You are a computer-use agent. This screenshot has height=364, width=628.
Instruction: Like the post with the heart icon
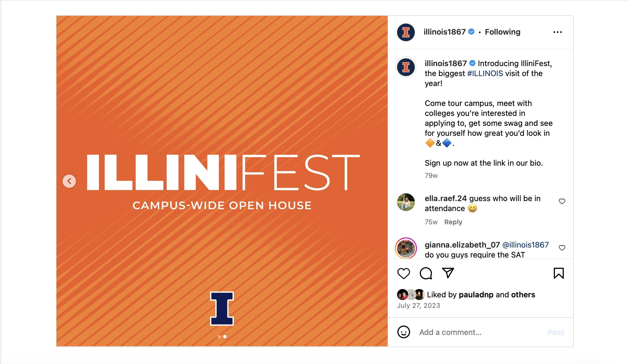point(403,274)
